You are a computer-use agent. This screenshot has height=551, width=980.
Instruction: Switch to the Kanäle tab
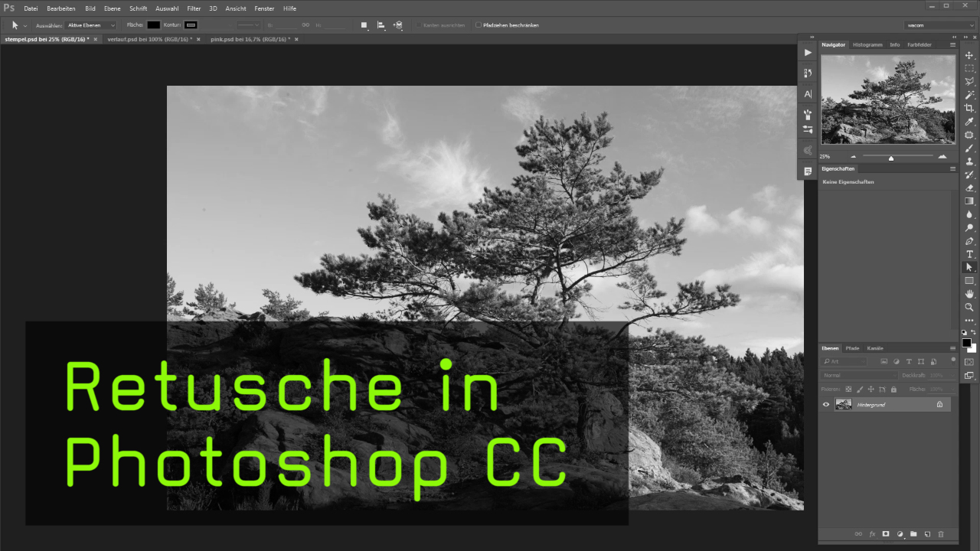(875, 348)
